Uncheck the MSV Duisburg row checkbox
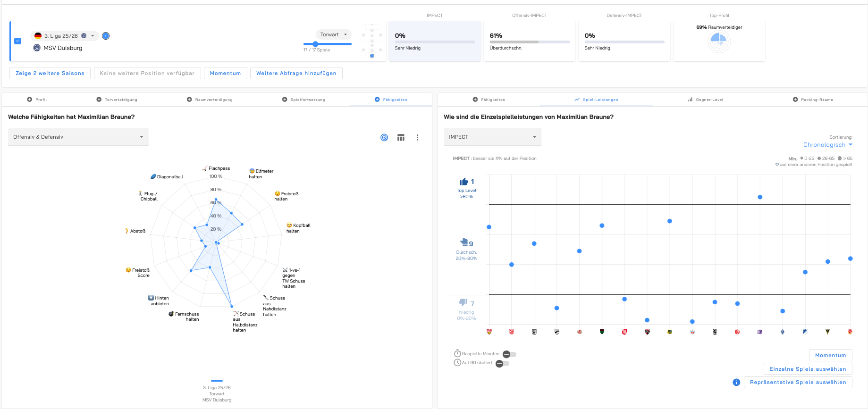This screenshot has height=409, width=868. tap(18, 41)
